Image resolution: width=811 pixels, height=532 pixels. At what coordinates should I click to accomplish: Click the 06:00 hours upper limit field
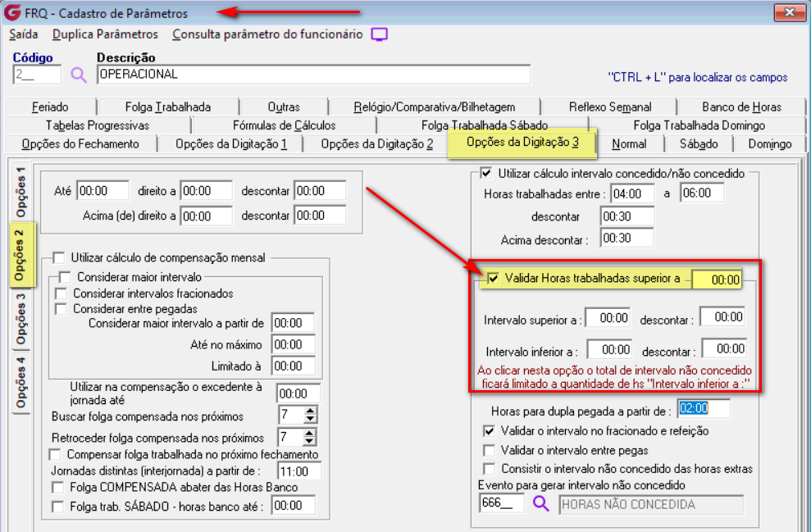click(x=702, y=193)
